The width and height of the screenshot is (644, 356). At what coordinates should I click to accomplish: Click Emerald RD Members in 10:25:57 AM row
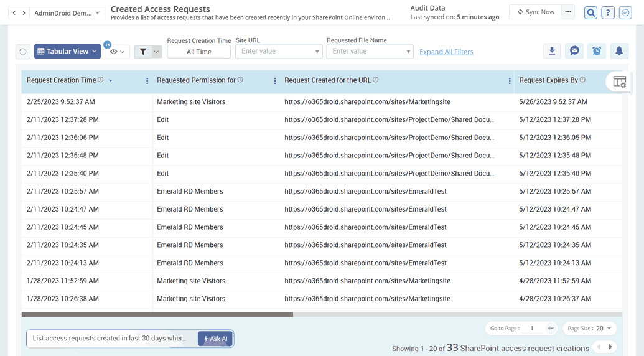[190, 191]
